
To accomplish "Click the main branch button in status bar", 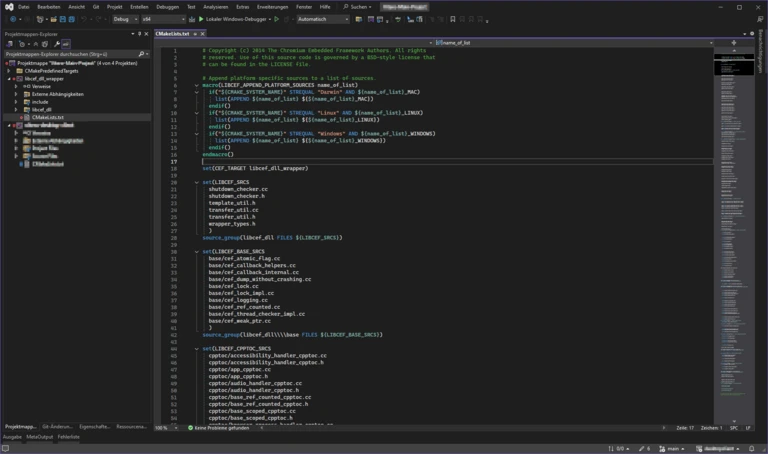I will click(x=672, y=449).
